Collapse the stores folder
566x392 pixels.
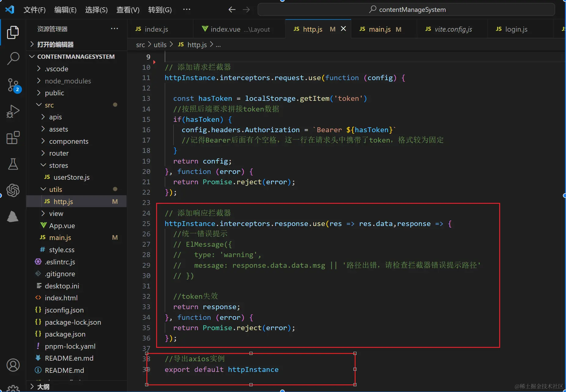tap(76, 165)
